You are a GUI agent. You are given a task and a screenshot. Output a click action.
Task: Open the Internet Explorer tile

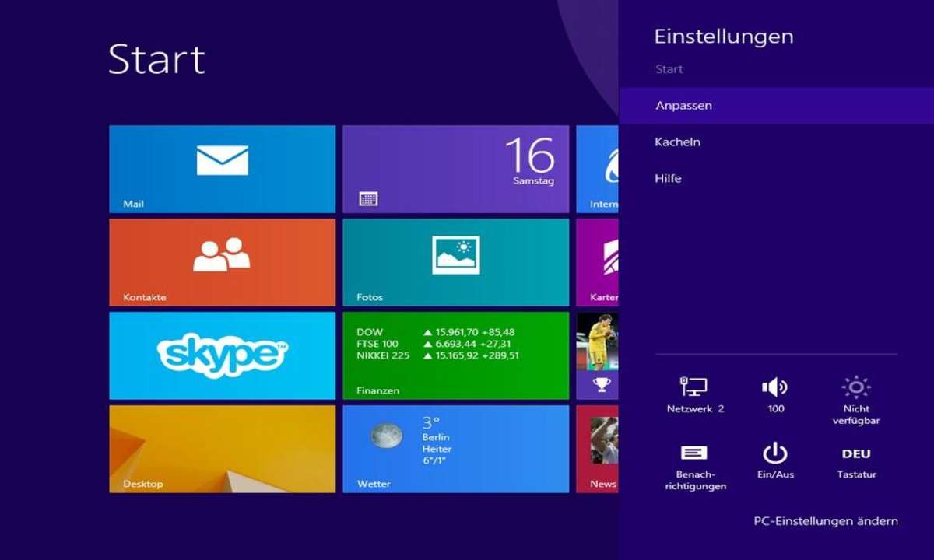pyautogui.click(x=598, y=169)
